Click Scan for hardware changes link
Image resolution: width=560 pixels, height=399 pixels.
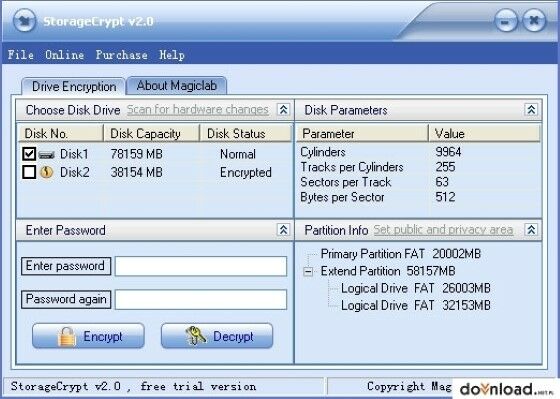tap(198, 109)
